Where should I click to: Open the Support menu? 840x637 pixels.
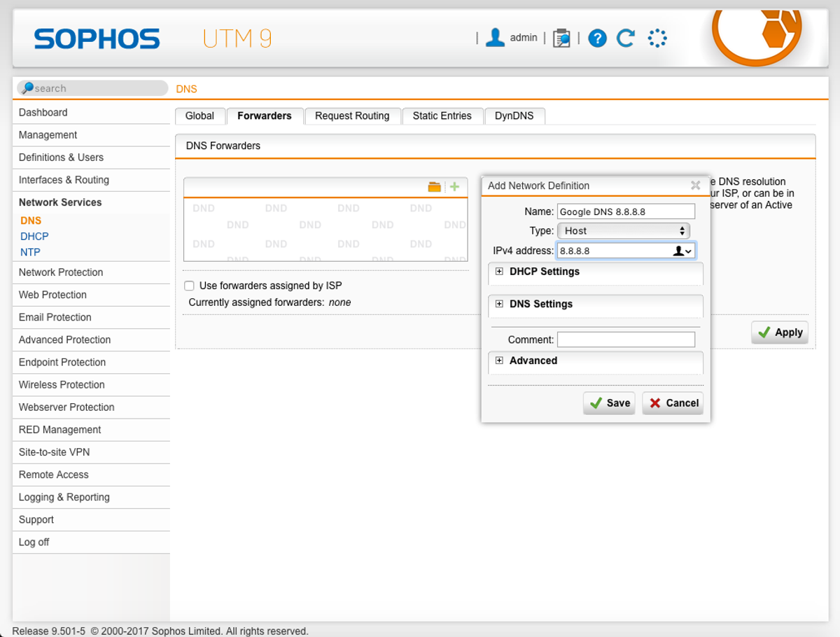coord(91,519)
